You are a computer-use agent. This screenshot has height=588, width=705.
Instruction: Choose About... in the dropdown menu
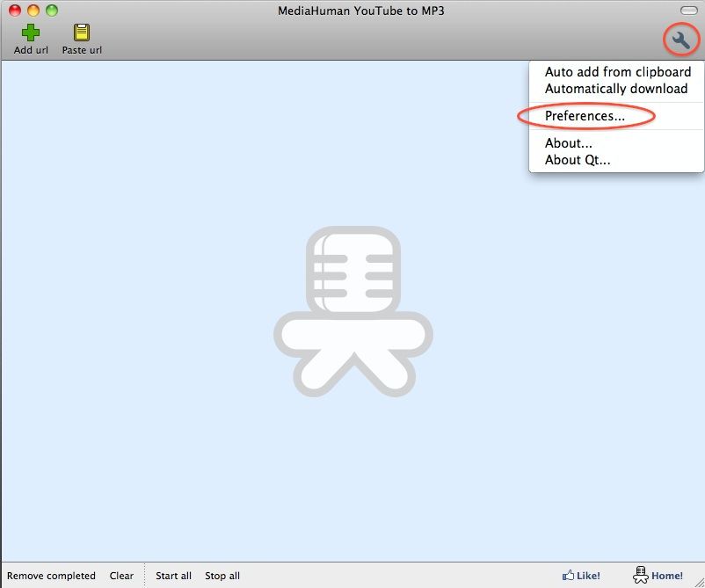(569, 143)
